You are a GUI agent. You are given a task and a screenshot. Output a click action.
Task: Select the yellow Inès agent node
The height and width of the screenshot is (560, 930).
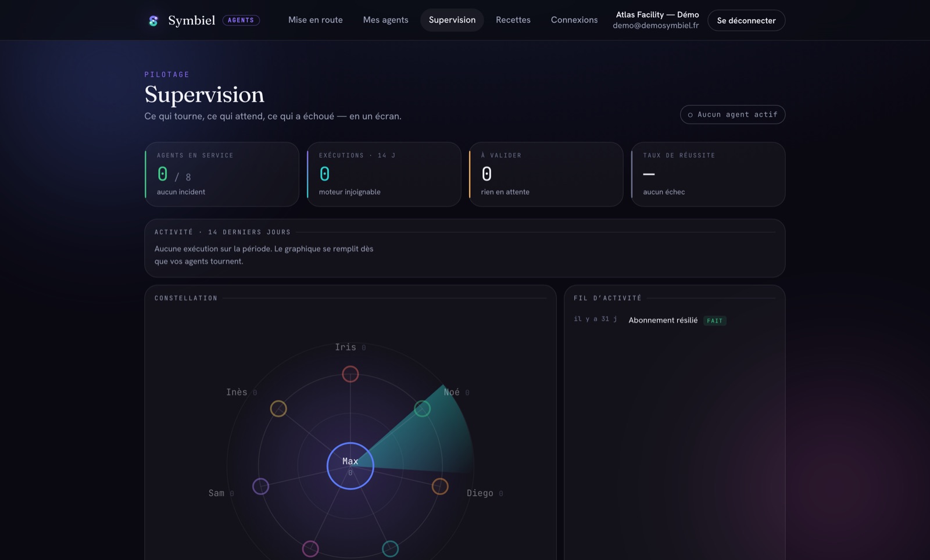click(x=278, y=408)
